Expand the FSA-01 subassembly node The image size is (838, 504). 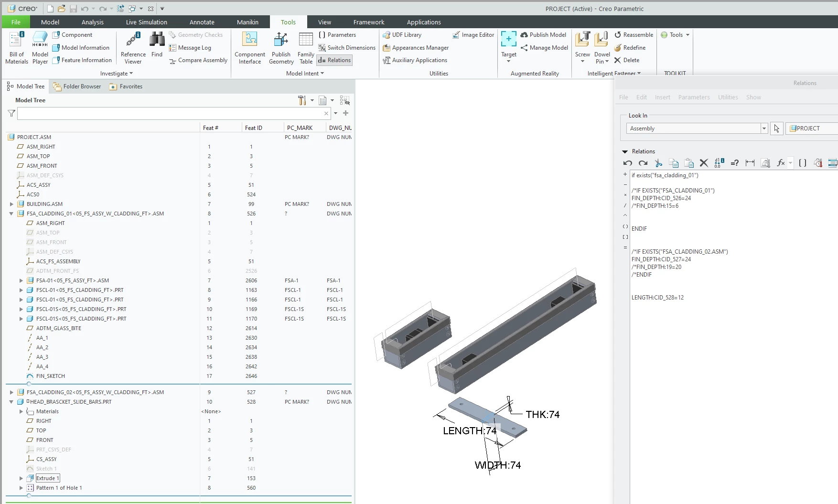click(x=21, y=280)
